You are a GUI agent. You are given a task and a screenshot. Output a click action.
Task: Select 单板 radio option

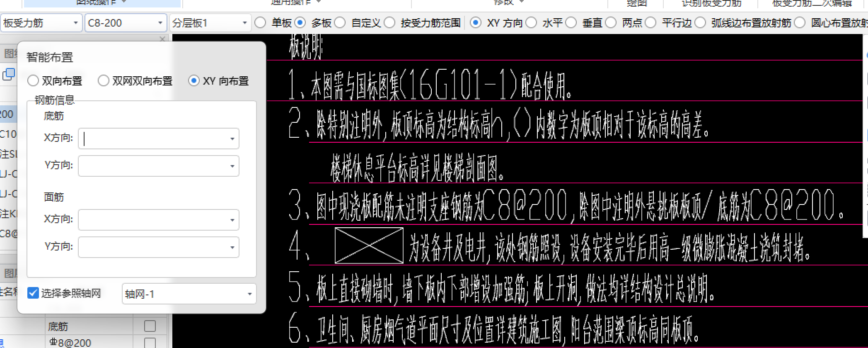click(x=260, y=23)
